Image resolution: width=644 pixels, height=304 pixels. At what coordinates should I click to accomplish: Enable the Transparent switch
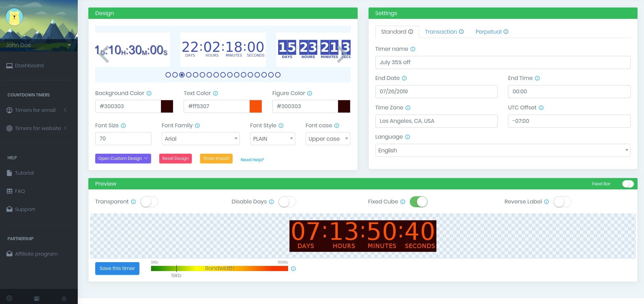pos(149,202)
